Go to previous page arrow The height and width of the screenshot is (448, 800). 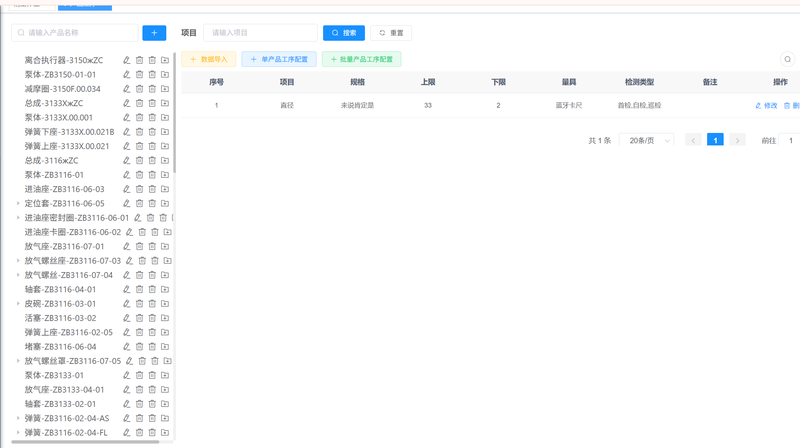693,140
